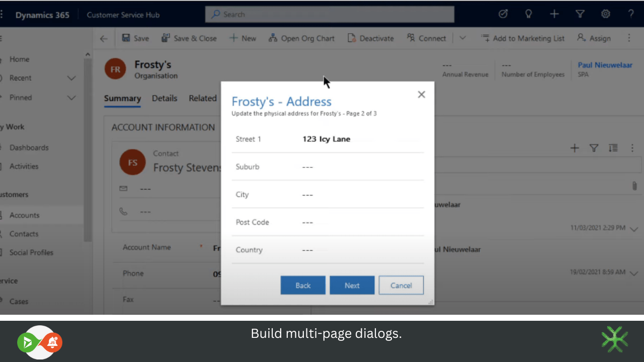Switch to the Details tab
This screenshot has width=644, height=362.
(165, 98)
